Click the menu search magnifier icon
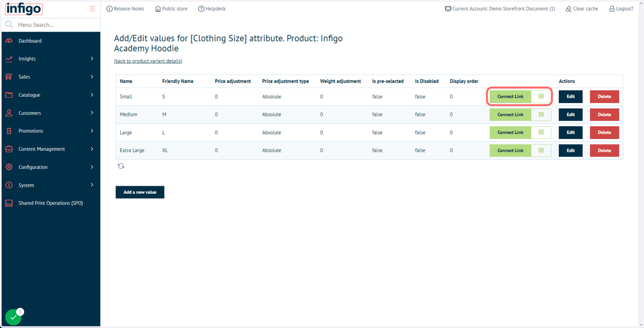Image resolution: width=644 pixels, height=328 pixels. pyautogui.click(x=9, y=25)
